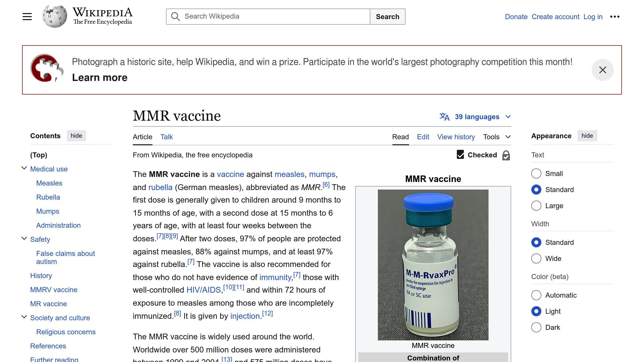Viewport: 644px width, 362px height.
Task: Open citation [12] after injection
Action: [x=267, y=313]
